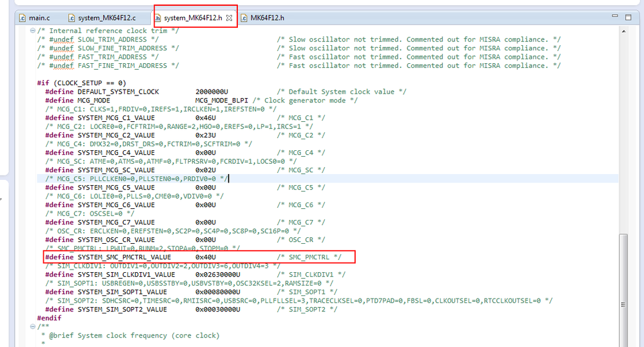Click the 0x23U value
The image size is (644, 347).
(x=206, y=135)
